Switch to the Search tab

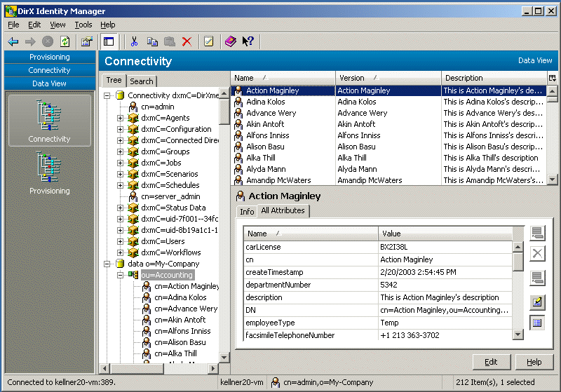[142, 81]
